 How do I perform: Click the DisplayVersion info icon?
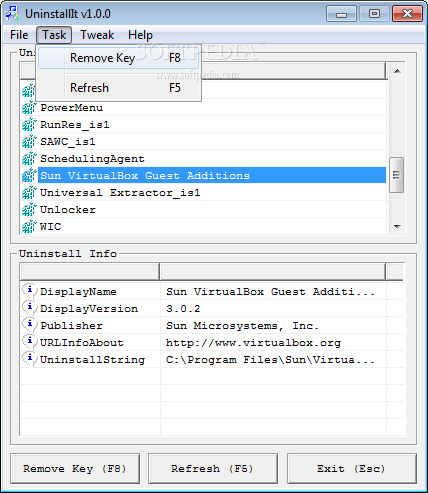(29, 308)
